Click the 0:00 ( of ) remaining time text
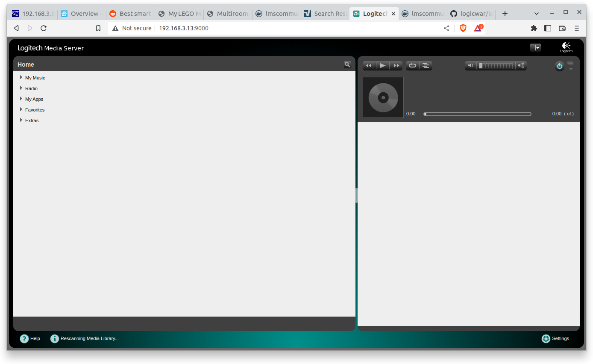The image size is (593, 364). [x=563, y=114]
